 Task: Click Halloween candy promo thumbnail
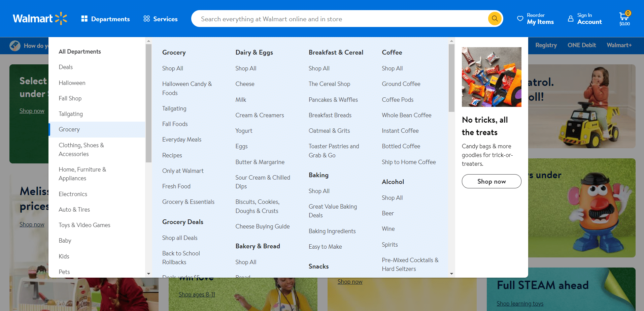[x=492, y=77]
